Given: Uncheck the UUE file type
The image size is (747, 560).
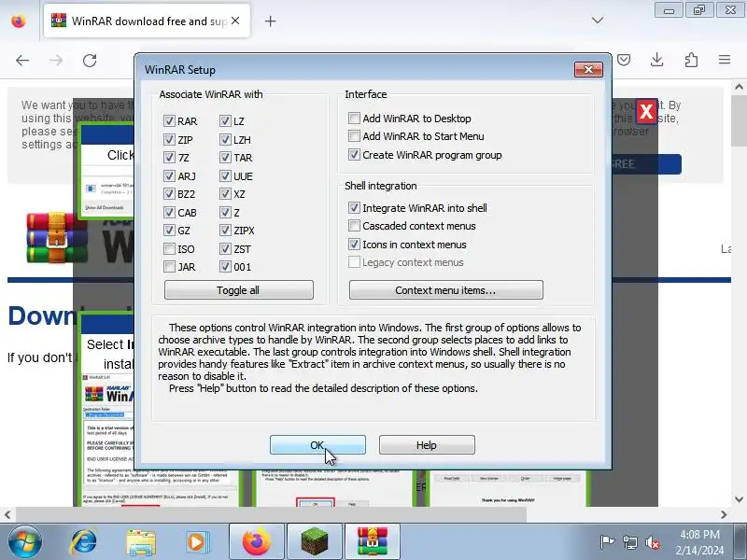Looking at the screenshot, I should tap(225, 176).
